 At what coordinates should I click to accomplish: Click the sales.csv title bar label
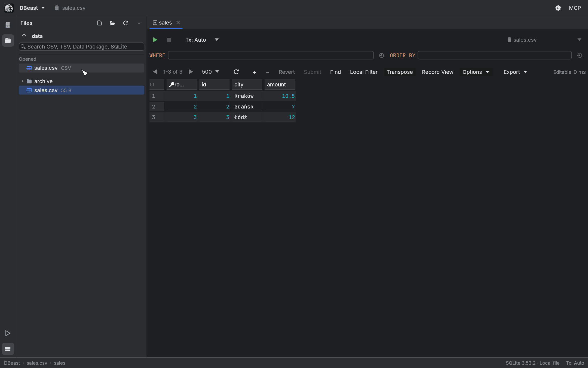(x=70, y=8)
